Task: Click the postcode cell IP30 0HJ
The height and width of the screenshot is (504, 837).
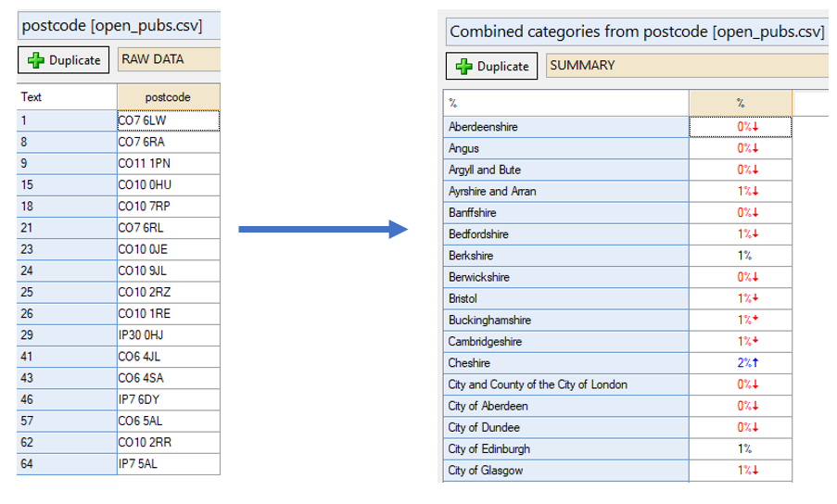Action: click(x=168, y=335)
